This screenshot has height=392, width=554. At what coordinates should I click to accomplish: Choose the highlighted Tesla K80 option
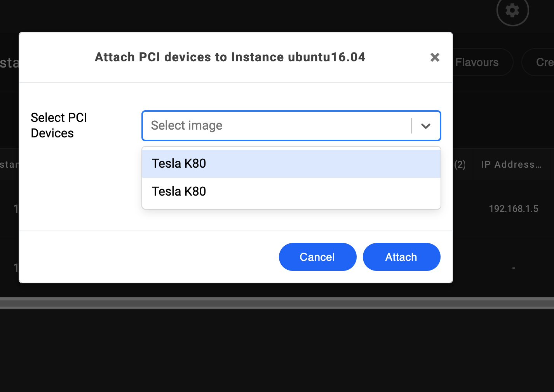(291, 164)
